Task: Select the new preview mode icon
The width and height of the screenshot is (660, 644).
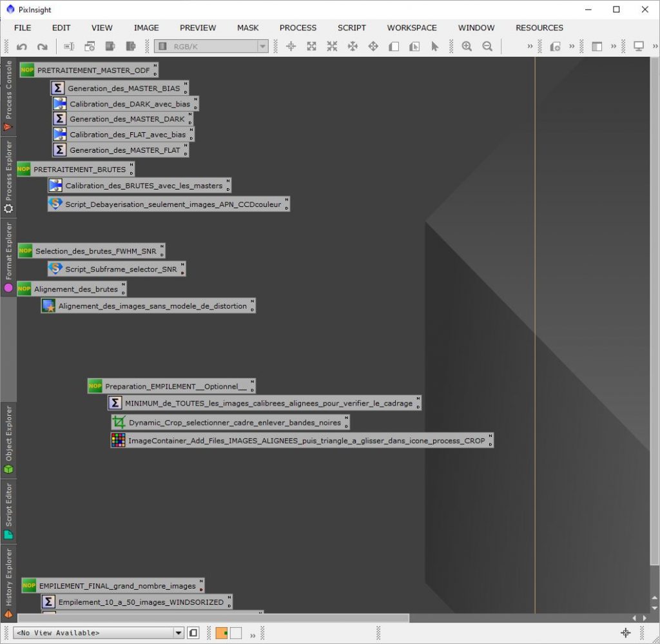Action: pyautogui.click(x=394, y=46)
